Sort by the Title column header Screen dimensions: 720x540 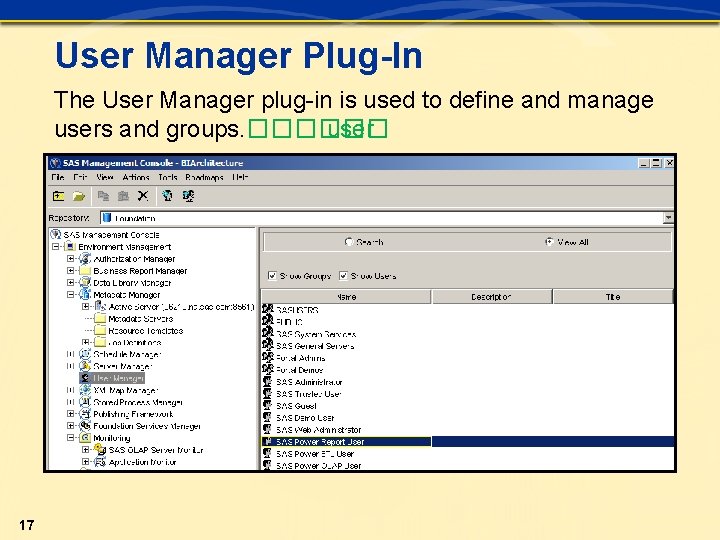(613, 297)
